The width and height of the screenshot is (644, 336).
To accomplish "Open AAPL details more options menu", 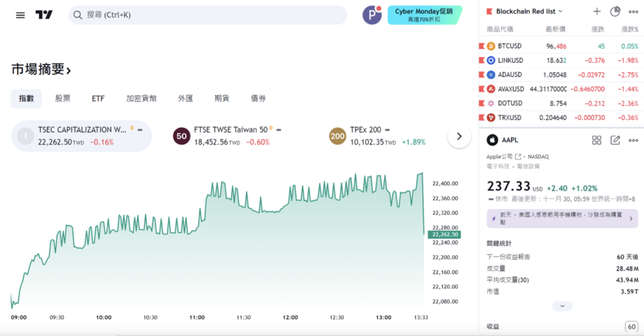I will point(633,140).
